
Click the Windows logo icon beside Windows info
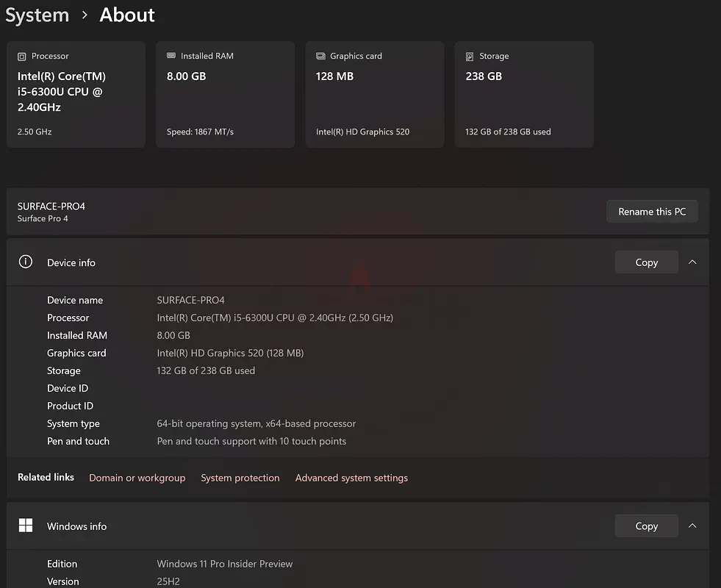pyautogui.click(x=26, y=525)
